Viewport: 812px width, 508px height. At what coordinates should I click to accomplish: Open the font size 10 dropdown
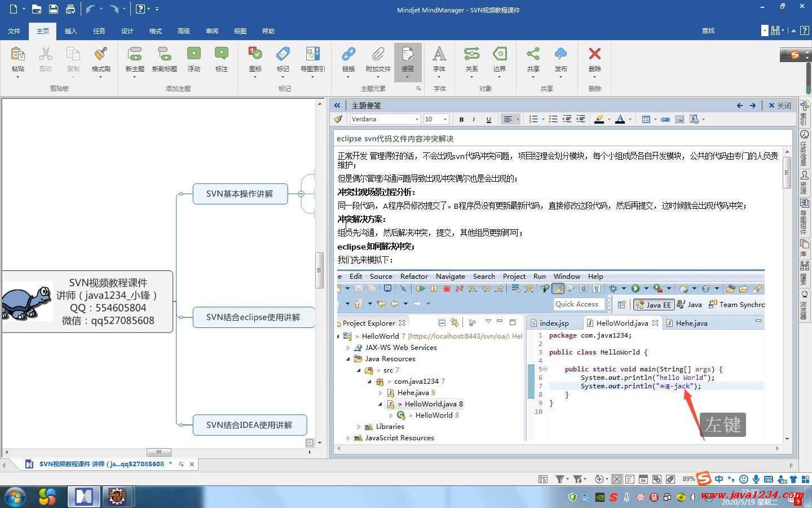pyautogui.click(x=445, y=119)
